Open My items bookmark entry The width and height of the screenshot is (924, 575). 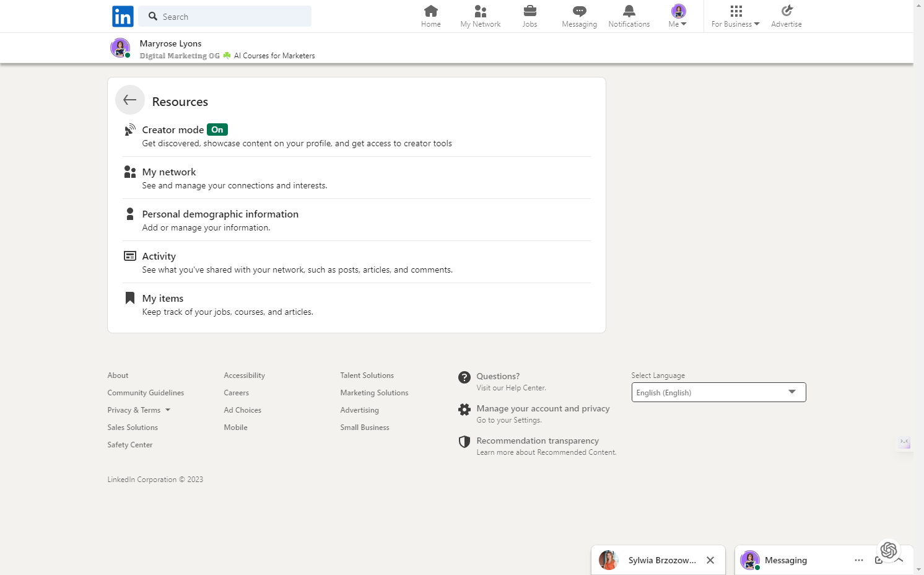(x=357, y=305)
